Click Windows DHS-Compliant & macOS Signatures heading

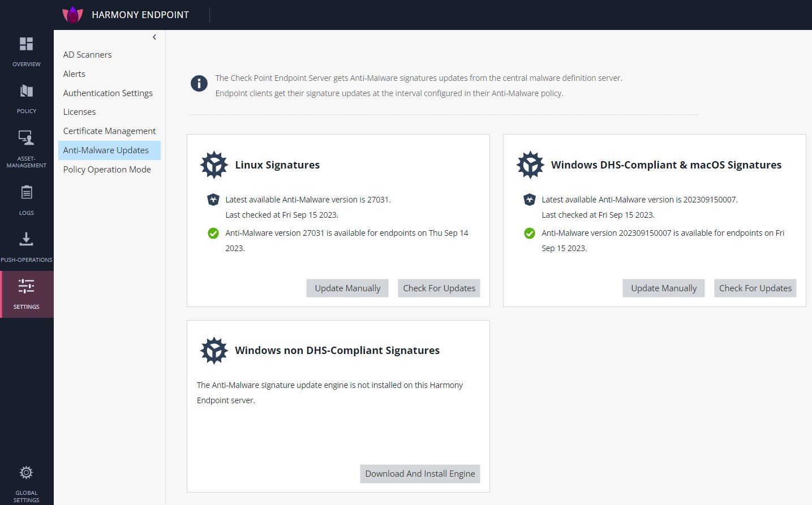tap(666, 165)
